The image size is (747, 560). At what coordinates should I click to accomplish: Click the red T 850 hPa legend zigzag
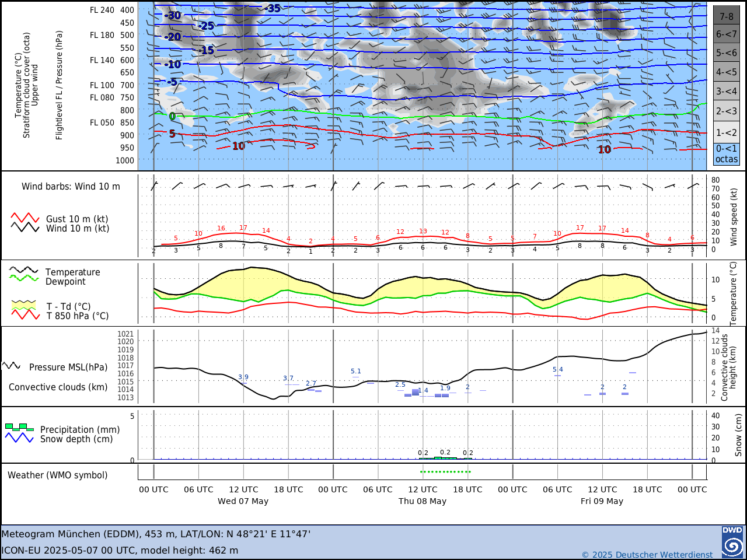click(x=25, y=315)
